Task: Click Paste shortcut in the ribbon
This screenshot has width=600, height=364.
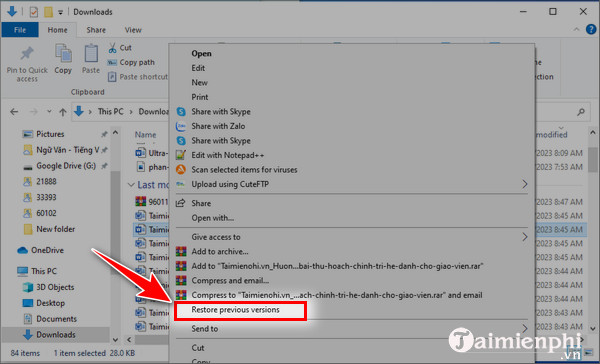Action: (138, 77)
